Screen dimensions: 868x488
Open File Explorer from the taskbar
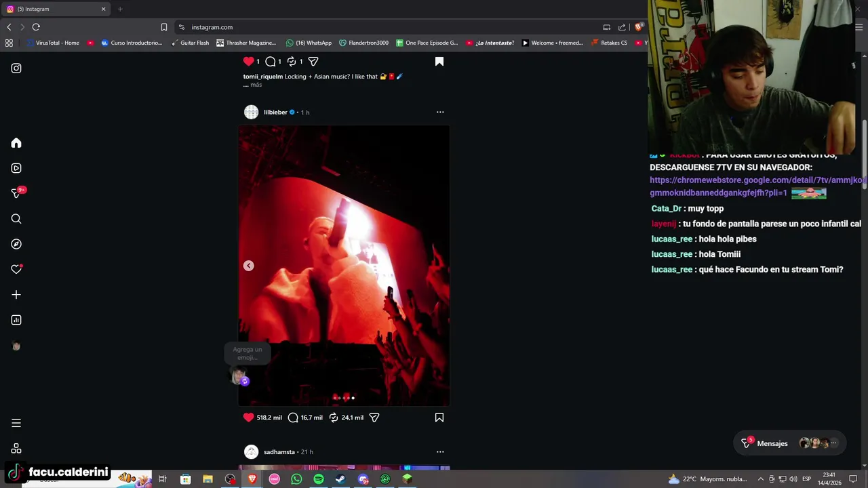[208, 479]
